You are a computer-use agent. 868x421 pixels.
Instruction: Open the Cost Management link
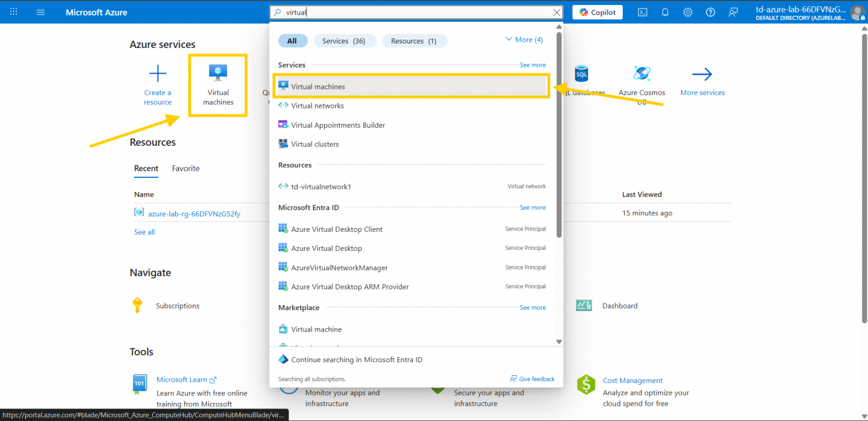pos(632,380)
